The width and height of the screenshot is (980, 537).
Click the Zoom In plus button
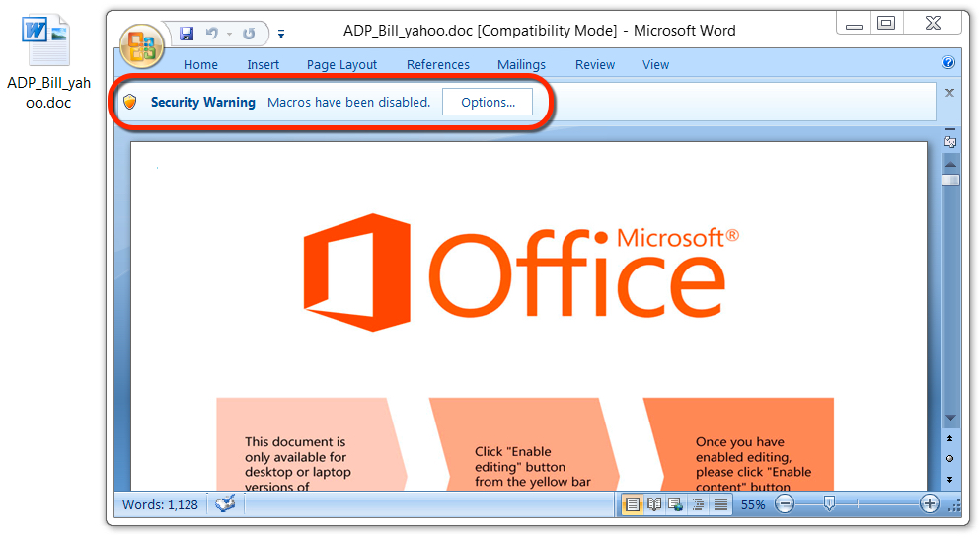930,503
